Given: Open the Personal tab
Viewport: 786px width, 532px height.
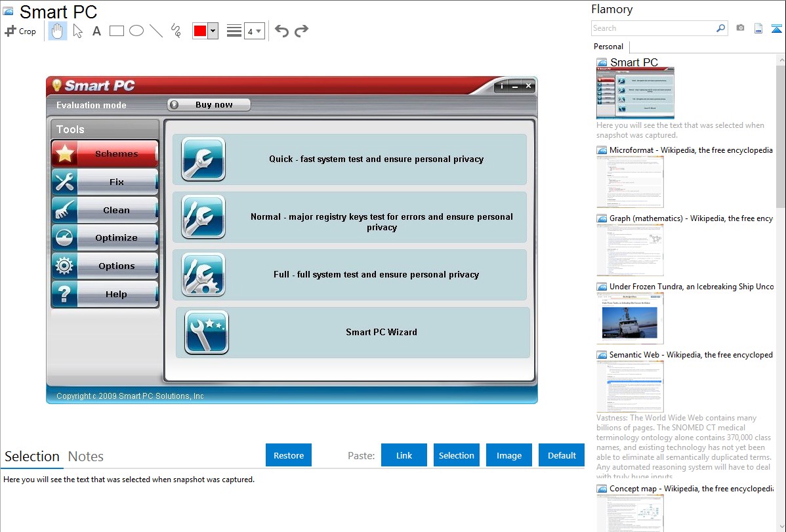Looking at the screenshot, I should pos(608,47).
